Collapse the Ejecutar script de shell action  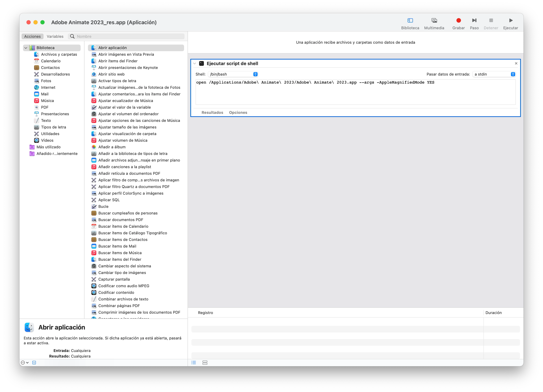tap(195, 63)
